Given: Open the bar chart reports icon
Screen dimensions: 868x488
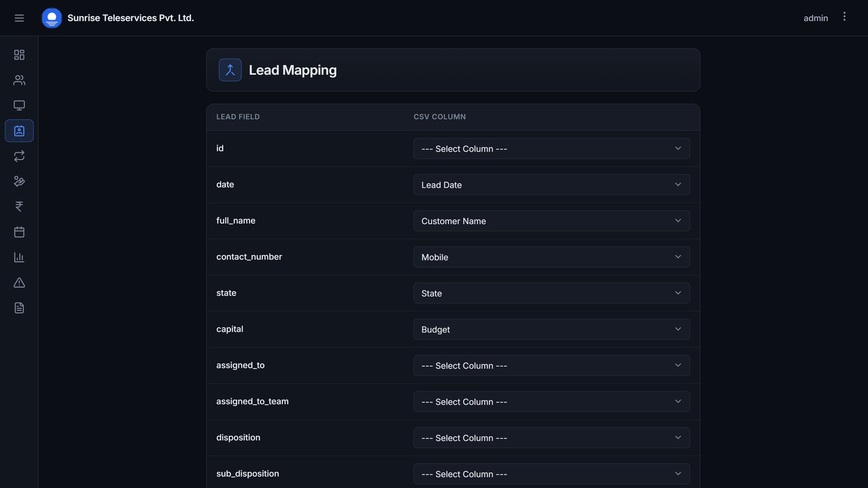Looking at the screenshot, I should tap(19, 257).
